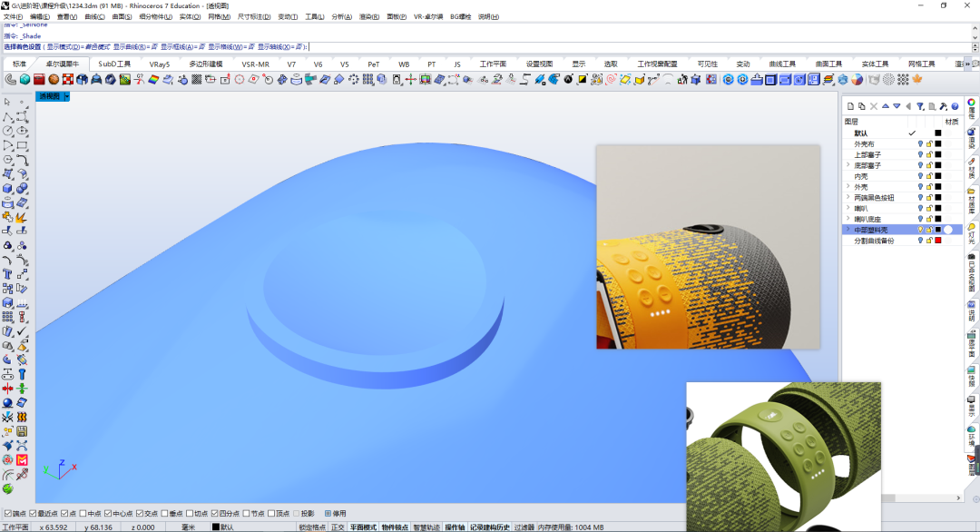Move layer down with the down-triangle icon
980x532 pixels.
(x=897, y=106)
